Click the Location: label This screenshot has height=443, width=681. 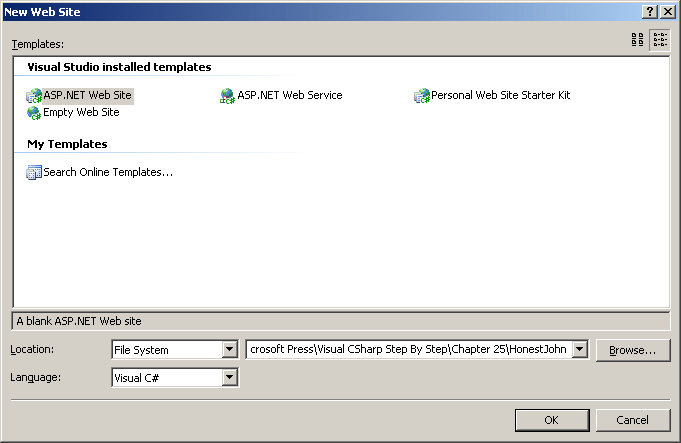[x=32, y=349]
